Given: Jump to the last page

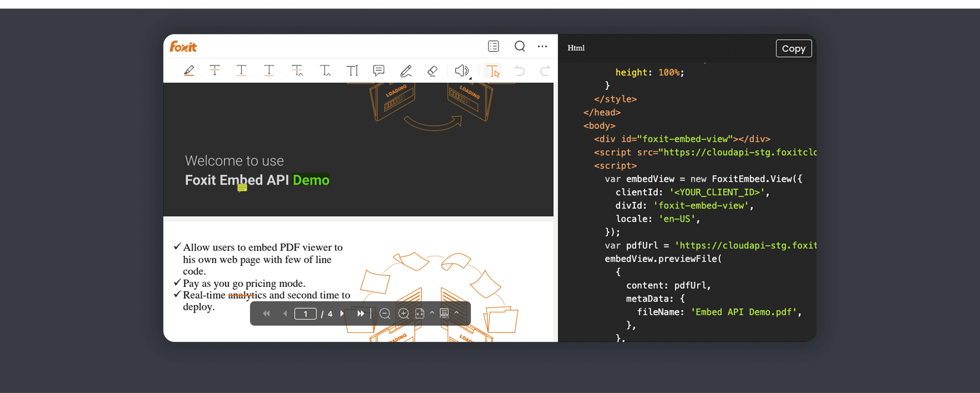Looking at the screenshot, I should 361,313.
